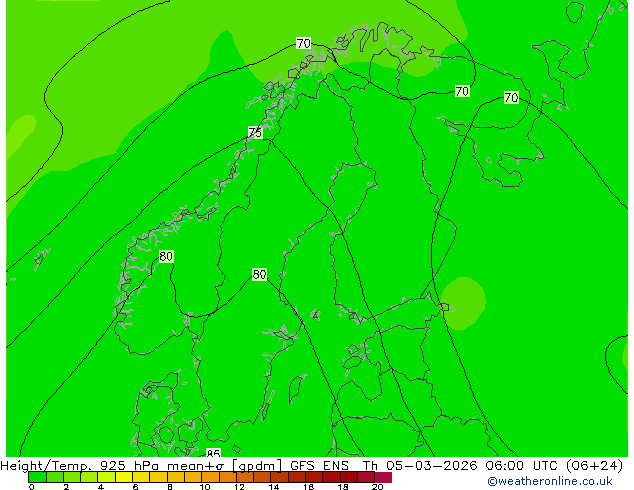Click the '(06+24)' forecast run text
The image size is (634, 490).
pyautogui.click(x=594, y=466)
